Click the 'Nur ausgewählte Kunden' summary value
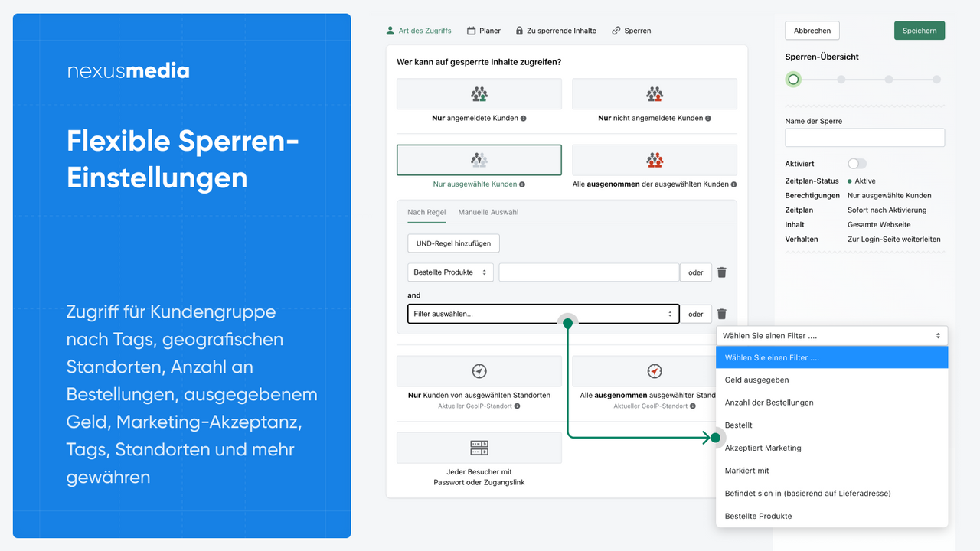Image resolution: width=980 pixels, height=551 pixels. [890, 196]
